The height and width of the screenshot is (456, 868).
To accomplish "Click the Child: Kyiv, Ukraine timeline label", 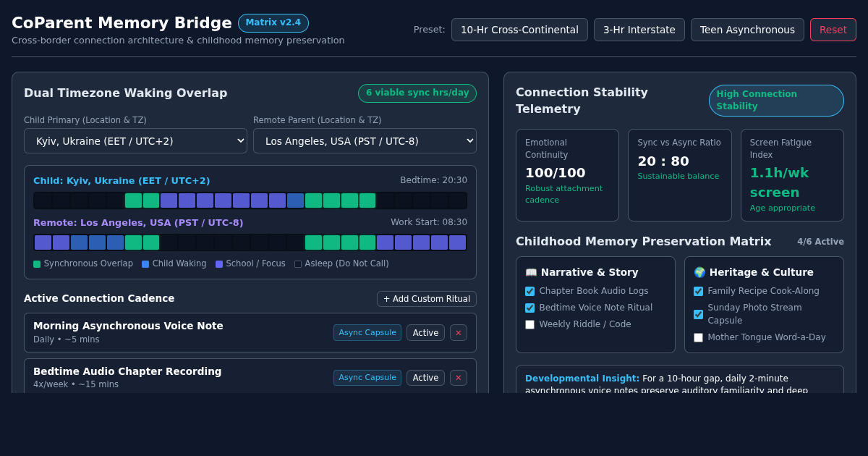I will pos(122,181).
